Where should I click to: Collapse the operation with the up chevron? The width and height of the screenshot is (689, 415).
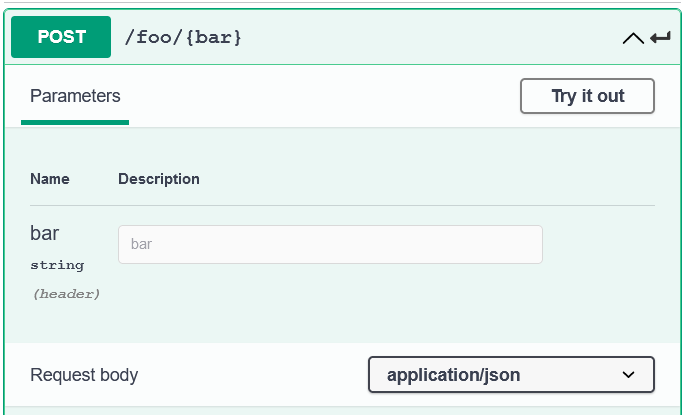(633, 38)
